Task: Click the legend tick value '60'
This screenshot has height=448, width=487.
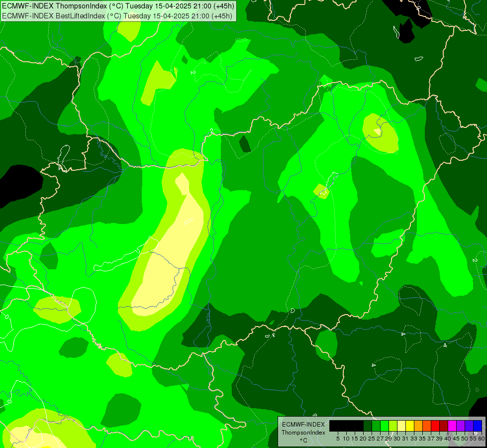Action: tap(481, 439)
